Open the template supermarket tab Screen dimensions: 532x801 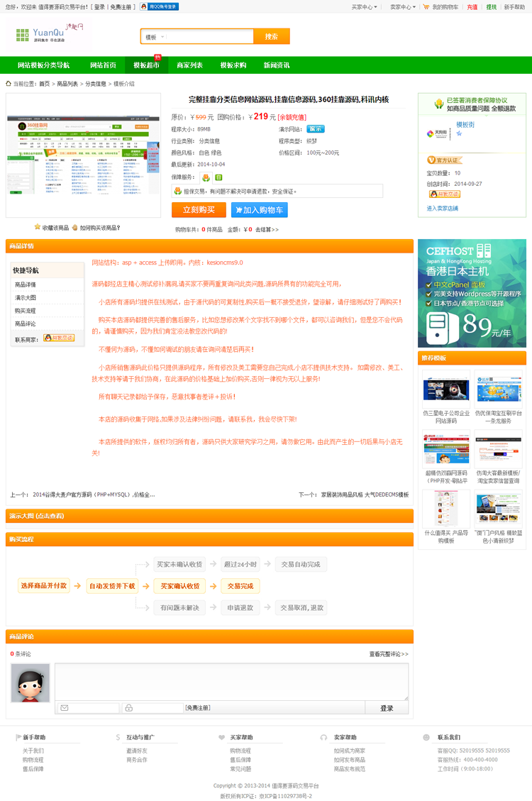[x=147, y=65]
